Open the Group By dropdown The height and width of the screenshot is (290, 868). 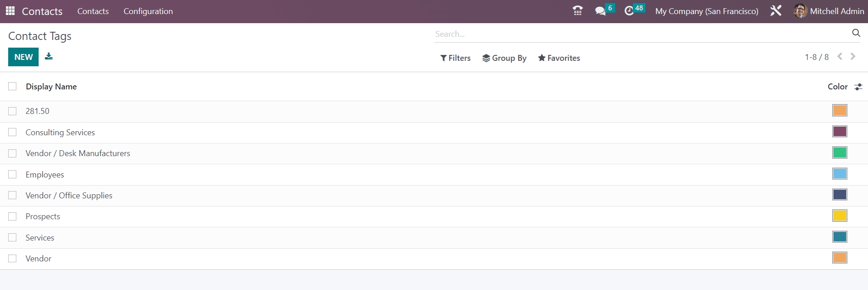point(504,58)
